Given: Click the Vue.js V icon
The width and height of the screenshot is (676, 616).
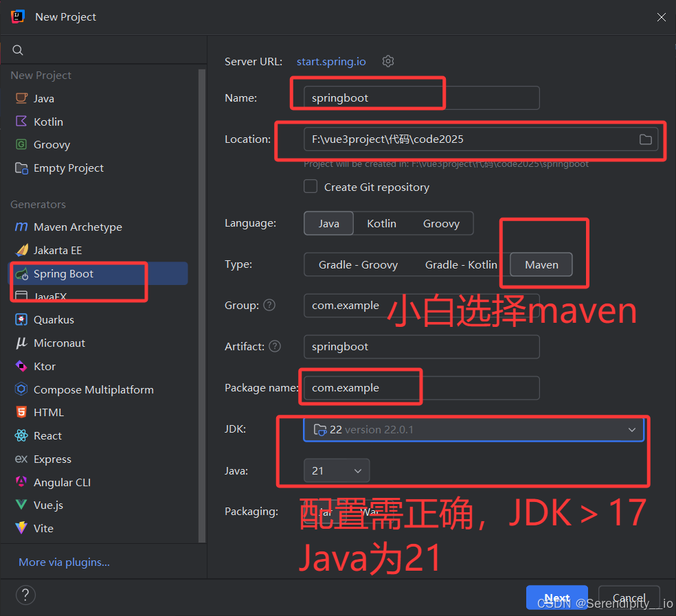Looking at the screenshot, I should click(21, 505).
